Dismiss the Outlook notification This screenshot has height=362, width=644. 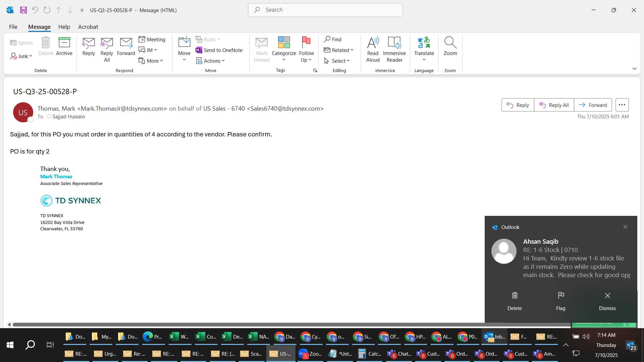click(x=607, y=301)
